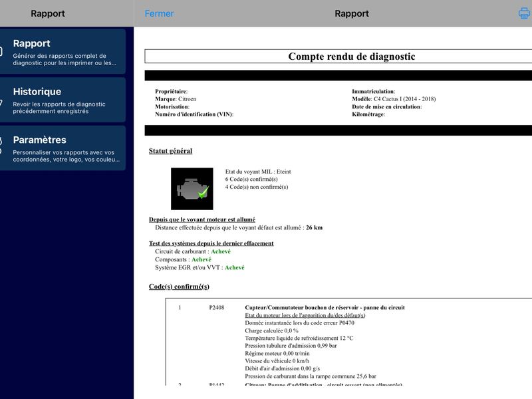Click the Statut général heading
Image resolution: width=532 pixels, height=399 pixels.
170,151
